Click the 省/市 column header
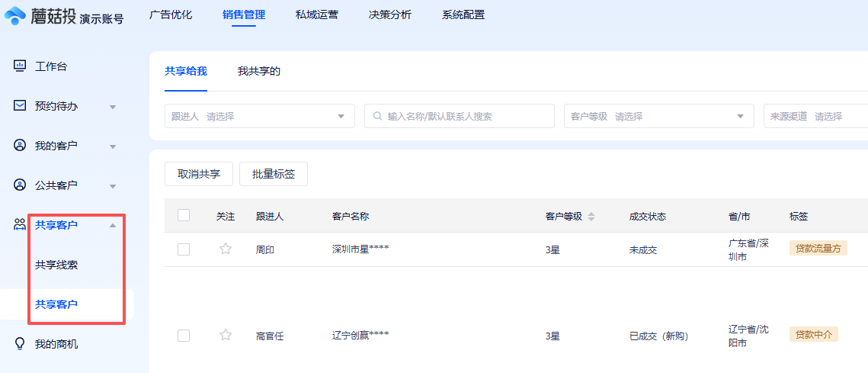The width and height of the screenshot is (868, 373). pos(739,217)
